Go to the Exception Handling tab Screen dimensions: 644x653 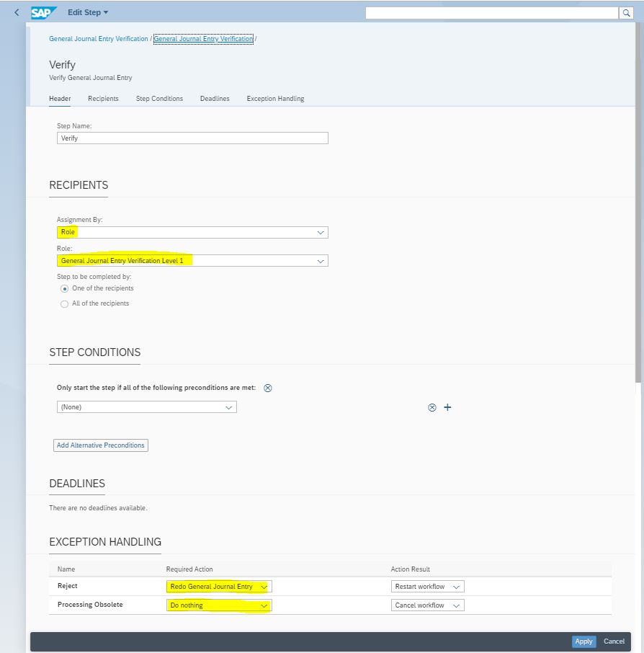pos(275,99)
